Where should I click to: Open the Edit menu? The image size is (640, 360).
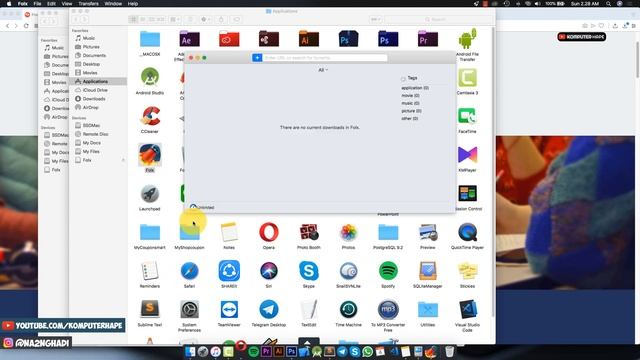[51, 4]
